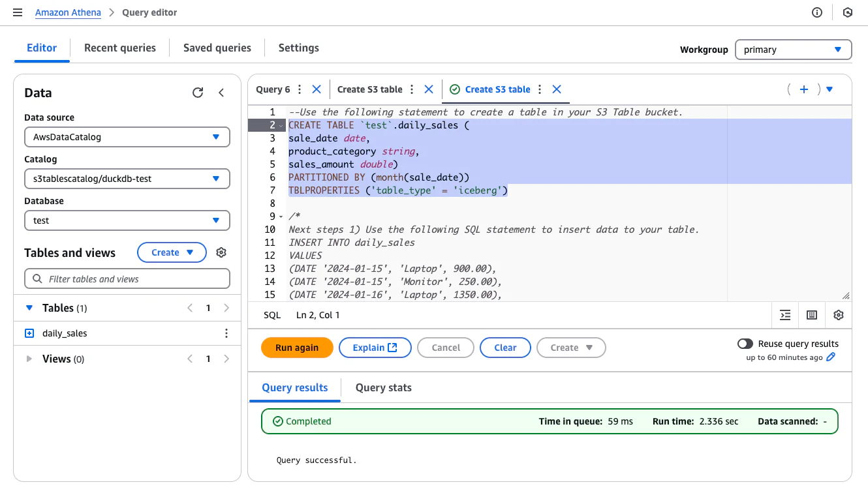Click the Explain button
868x493 pixels.
[x=375, y=348]
